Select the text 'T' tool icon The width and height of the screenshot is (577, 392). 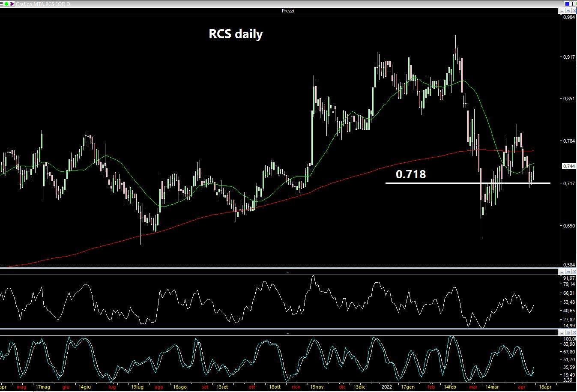point(573,4)
